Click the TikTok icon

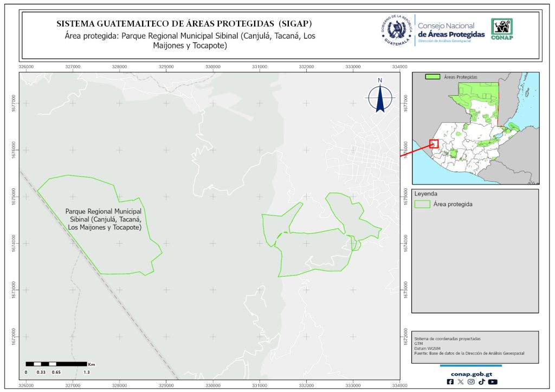(x=481, y=382)
